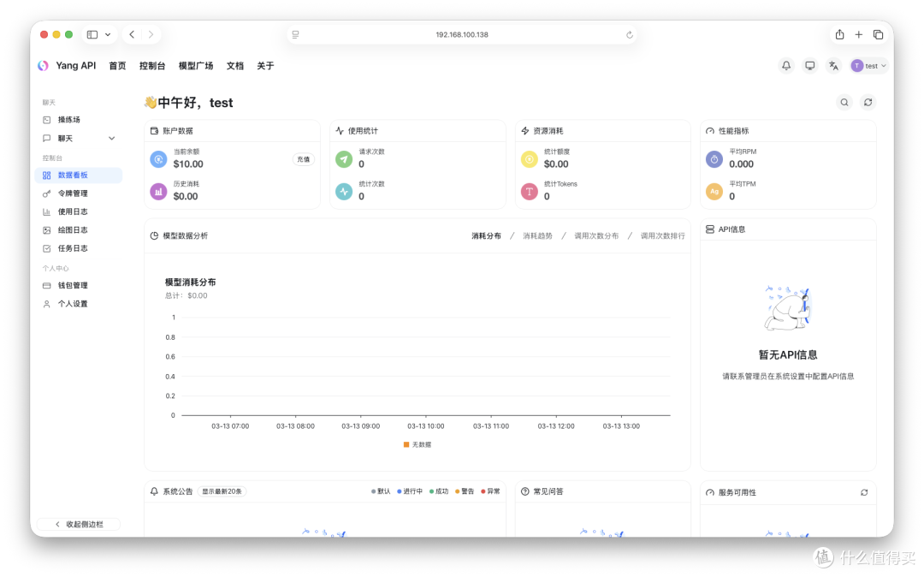The height and width of the screenshot is (577, 924).
Task: Open 数据看板 in sidebar
Action: (x=79, y=175)
